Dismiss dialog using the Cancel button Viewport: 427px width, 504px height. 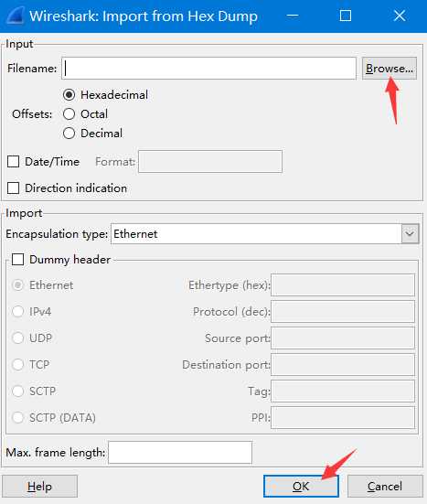tap(385, 486)
